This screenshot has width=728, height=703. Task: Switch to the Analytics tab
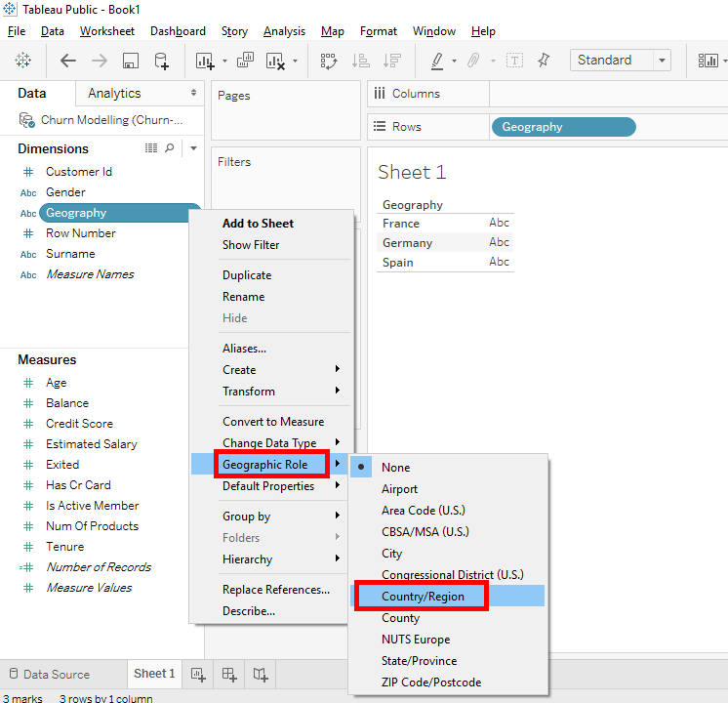(x=114, y=94)
